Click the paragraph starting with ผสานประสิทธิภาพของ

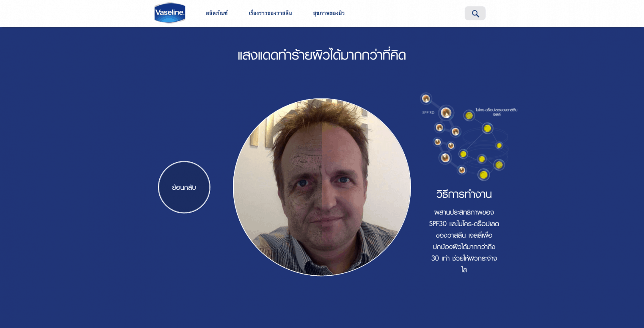pos(464,241)
